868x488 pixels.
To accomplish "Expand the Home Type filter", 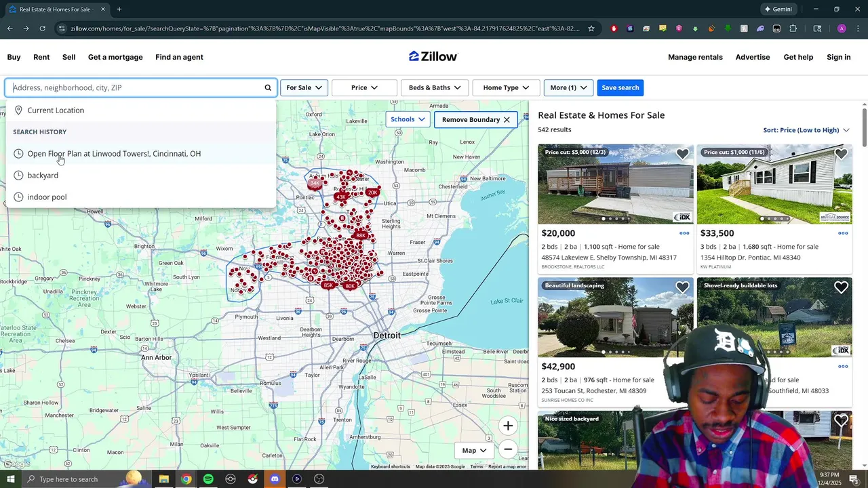I will tap(506, 87).
